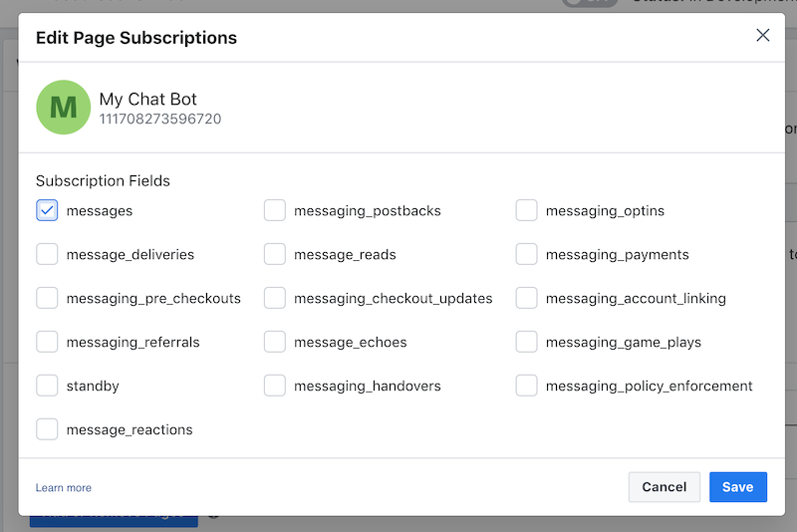Toggle the message_echoes checkbox

pyautogui.click(x=275, y=343)
